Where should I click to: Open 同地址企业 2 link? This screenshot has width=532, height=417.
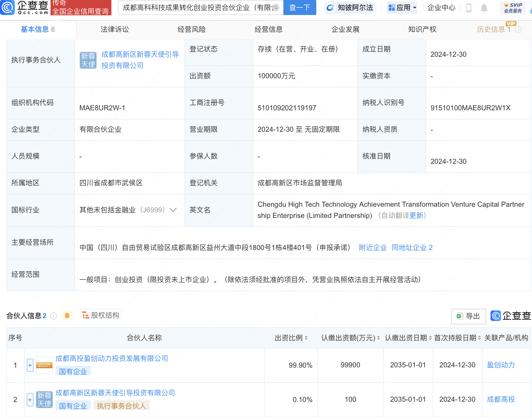[x=412, y=248]
